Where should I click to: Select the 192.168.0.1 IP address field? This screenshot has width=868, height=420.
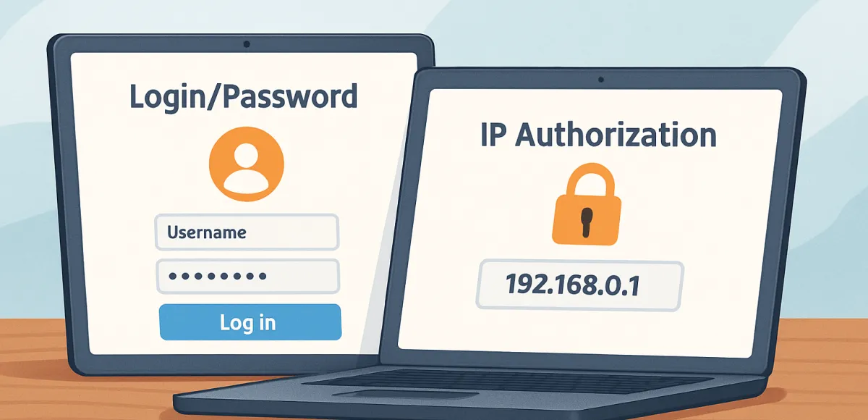pyautogui.click(x=579, y=286)
